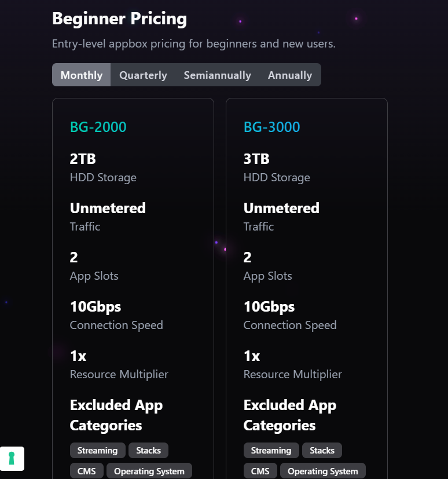Open the BG-3000 plan title

pyautogui.click(x=271, y=127)
